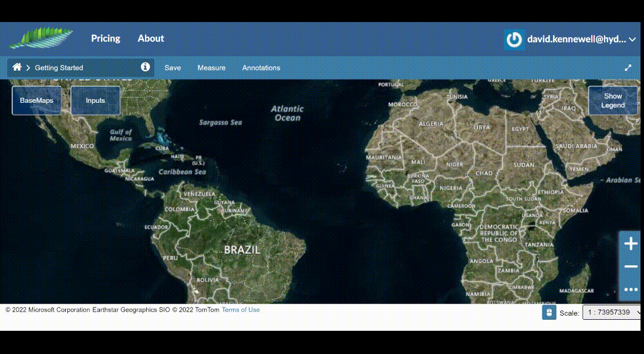Open the Pricing page
This screenshot has height=354, width=644.
tap(106, 38)
